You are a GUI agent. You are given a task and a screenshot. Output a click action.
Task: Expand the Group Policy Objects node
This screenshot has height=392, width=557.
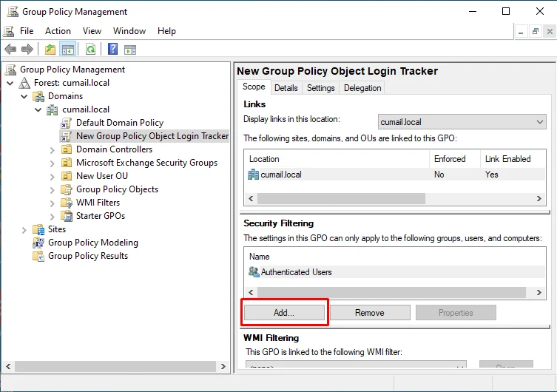[53, 190]
